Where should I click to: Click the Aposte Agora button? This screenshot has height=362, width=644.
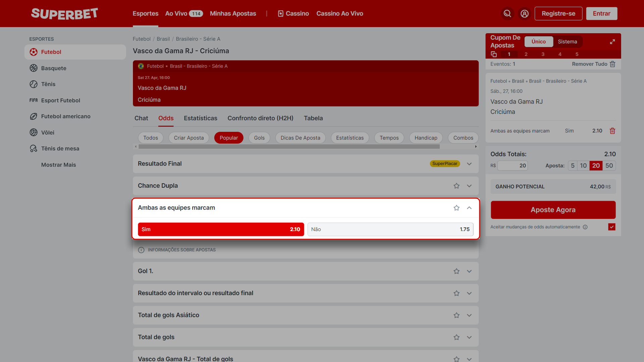pos(553,210)
